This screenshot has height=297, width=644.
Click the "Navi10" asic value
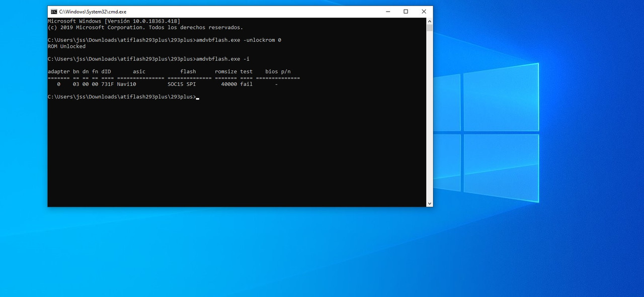coord(126,84)
